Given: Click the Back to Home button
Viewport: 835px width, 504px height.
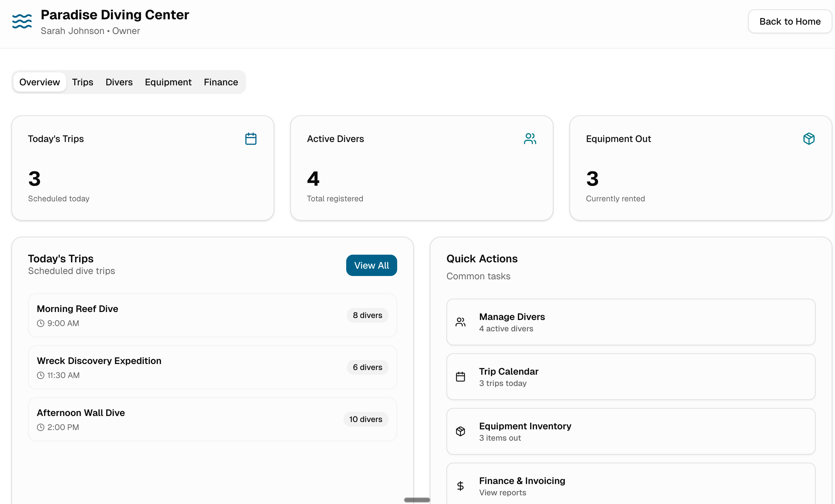Looking at the screenshot, I should (790, 21).
